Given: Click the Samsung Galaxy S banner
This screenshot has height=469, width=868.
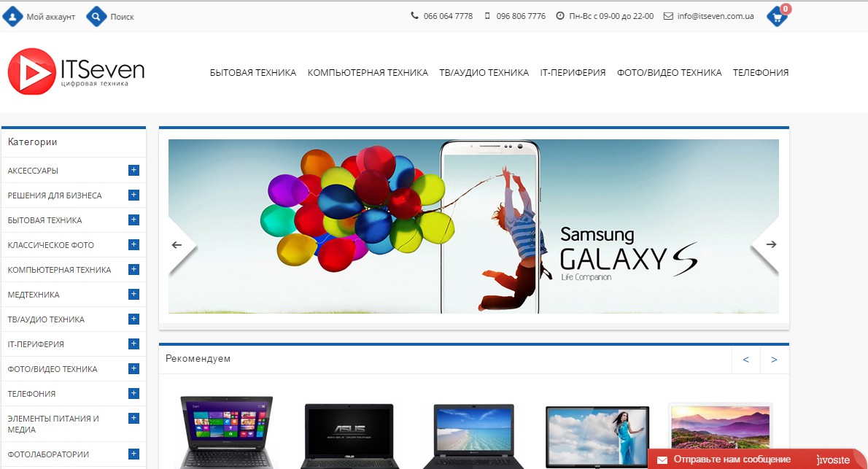Looking at the screenshot, I should tap(473, 226).
